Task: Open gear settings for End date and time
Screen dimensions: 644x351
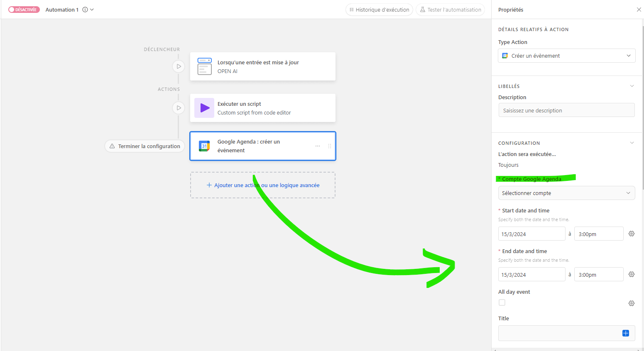Action: [632, 274]
